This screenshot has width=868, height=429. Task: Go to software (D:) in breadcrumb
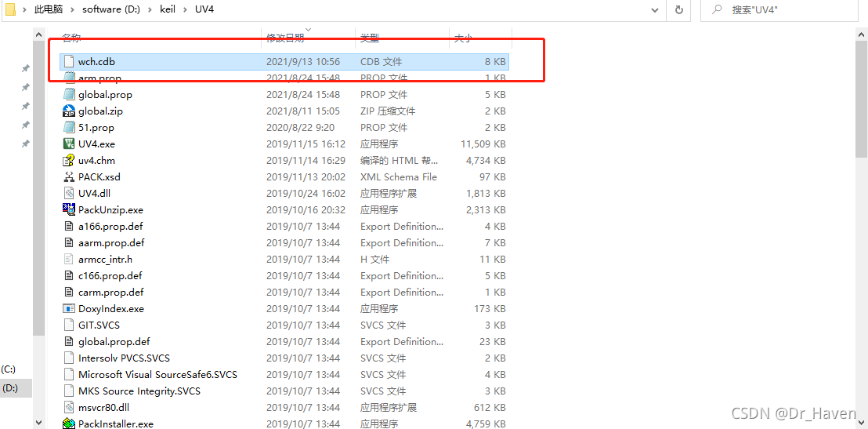(x=110, y=9)
